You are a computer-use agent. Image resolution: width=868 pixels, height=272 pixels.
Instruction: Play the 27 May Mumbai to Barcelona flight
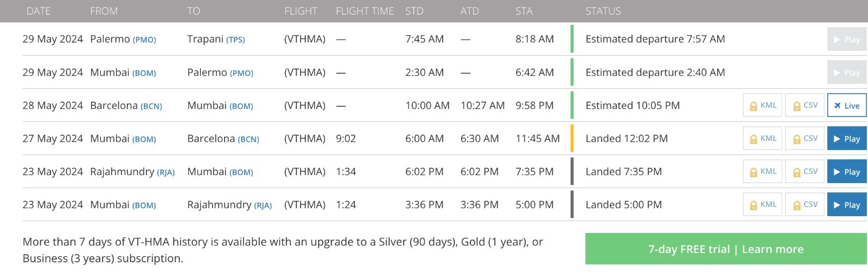[846, 139]
